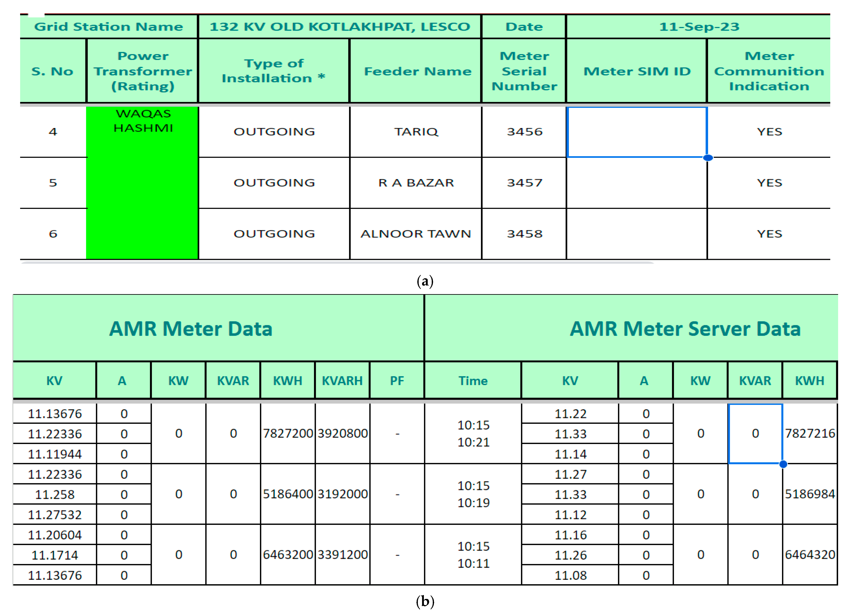Click the green WAQAS HASHMI merged cell
The width and height of the screenshot is (853, 616).
click(143, 183)
